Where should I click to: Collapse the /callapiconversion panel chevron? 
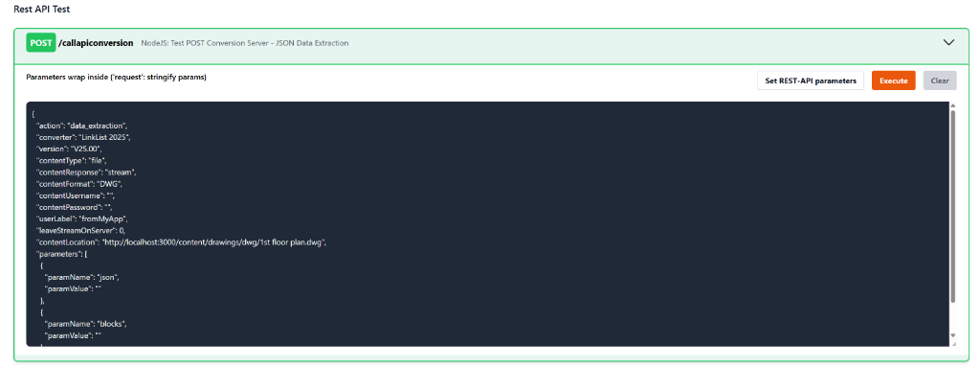[x=948, y=42]
